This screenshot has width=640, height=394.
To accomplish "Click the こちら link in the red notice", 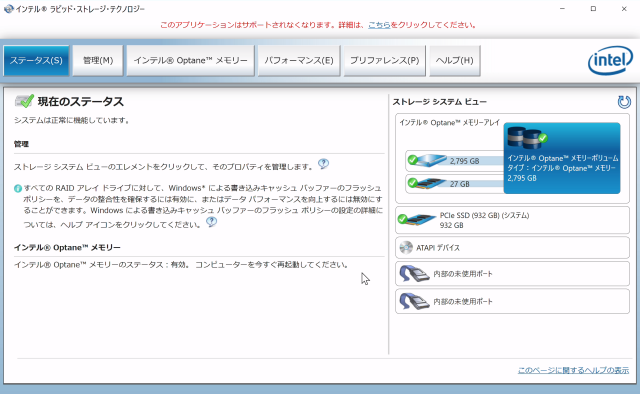I will coord(379,25).
